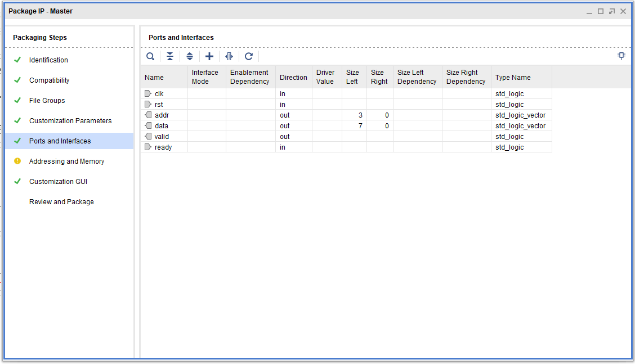
Task: Click the addr output port icon
Action: point(148,115)
